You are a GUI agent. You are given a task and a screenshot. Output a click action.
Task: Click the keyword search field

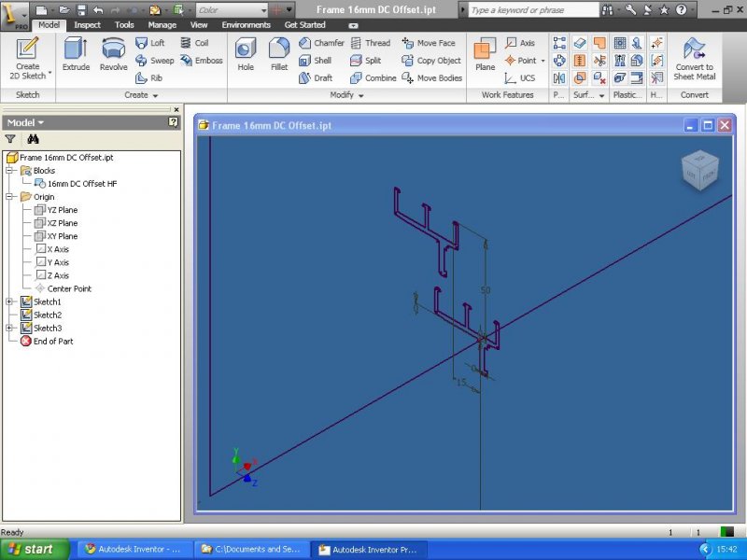533,9
